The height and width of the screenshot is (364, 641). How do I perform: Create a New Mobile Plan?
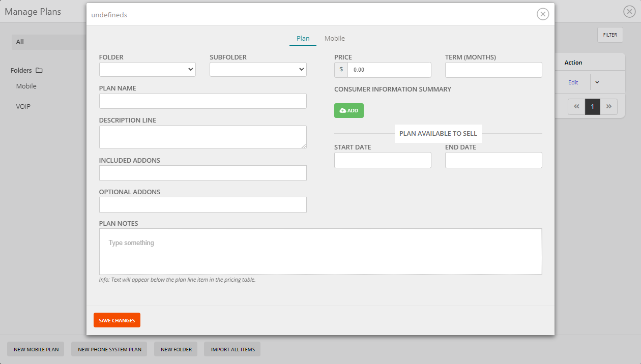point(35,349)
